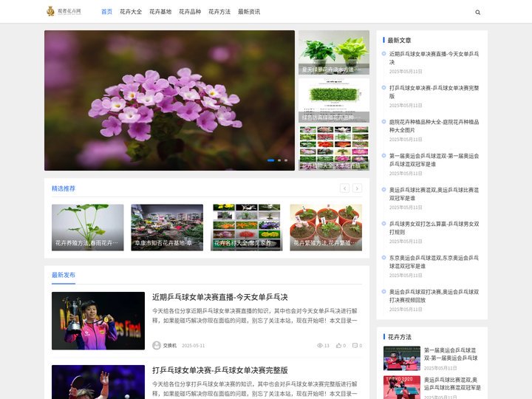Open sidebar article 奥运乒乓球比赛混双
Image resolution: width=532 pixels, height=399 pixels.
tap(434, 194)
